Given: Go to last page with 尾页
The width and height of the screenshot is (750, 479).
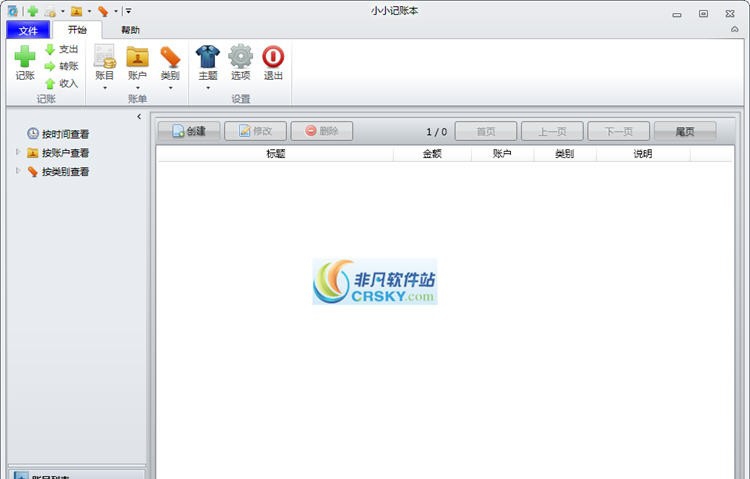Looking at the screenshot, I should coord(685,131).
